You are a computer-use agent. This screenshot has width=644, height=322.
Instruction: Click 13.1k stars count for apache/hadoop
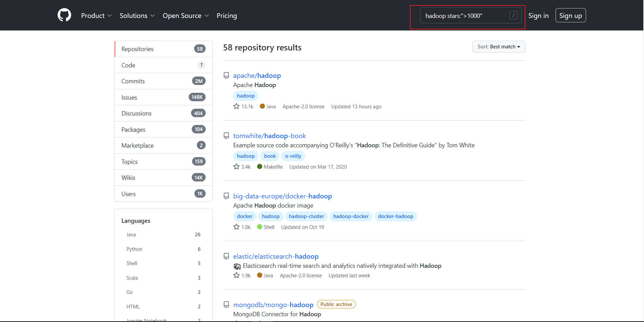click(x=247, y=107)
